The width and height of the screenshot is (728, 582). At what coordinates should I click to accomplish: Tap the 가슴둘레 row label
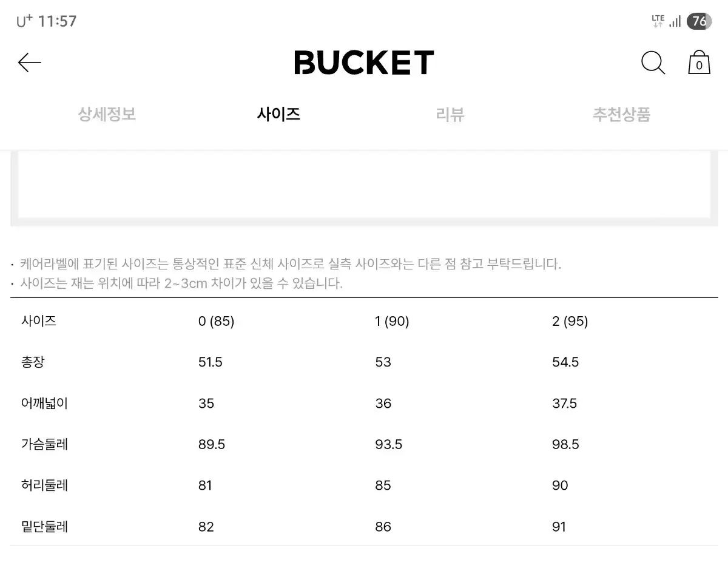tap(44, 444)
